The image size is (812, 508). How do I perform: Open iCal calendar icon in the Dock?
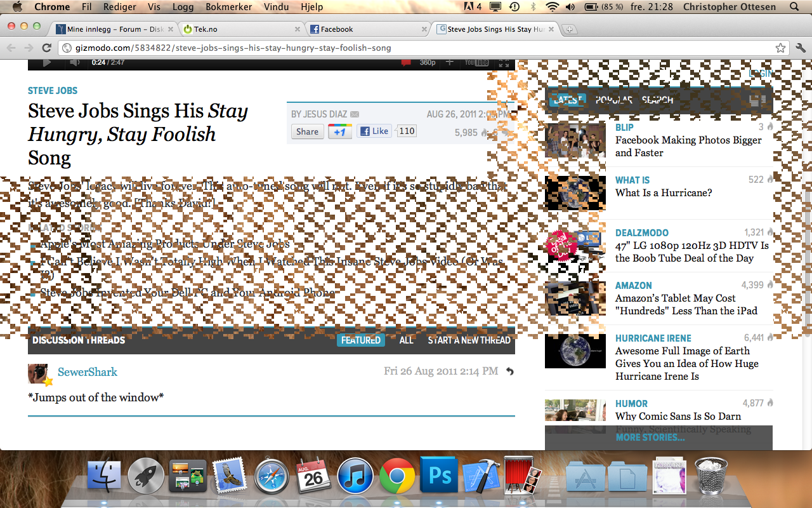coord(314,477)
